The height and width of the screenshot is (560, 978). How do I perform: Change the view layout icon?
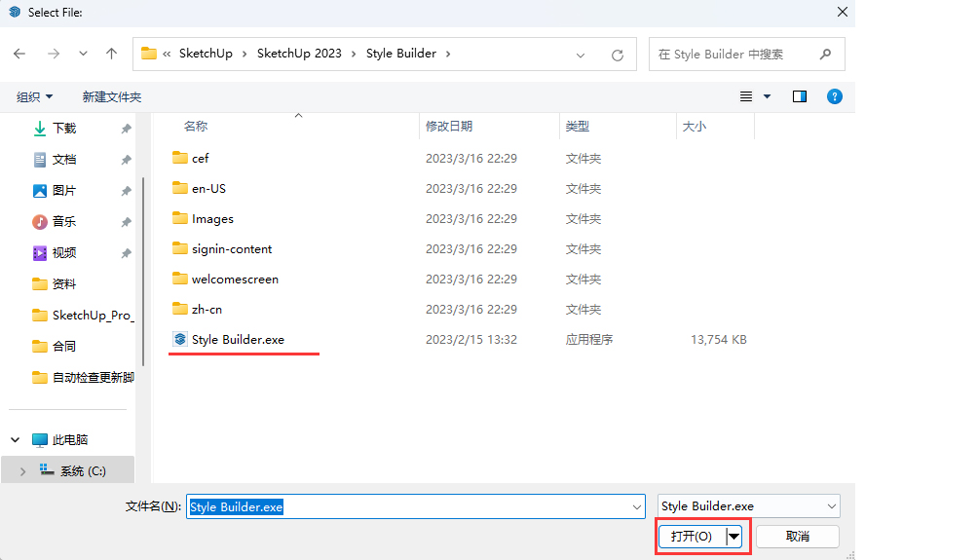coord(746,96)
